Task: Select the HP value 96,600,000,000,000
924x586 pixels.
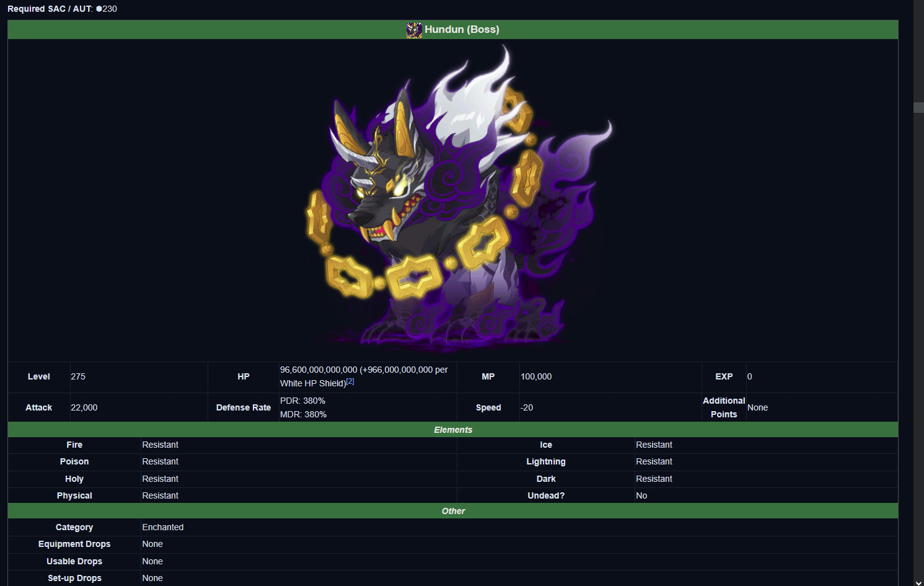Action: coord(319,370)
